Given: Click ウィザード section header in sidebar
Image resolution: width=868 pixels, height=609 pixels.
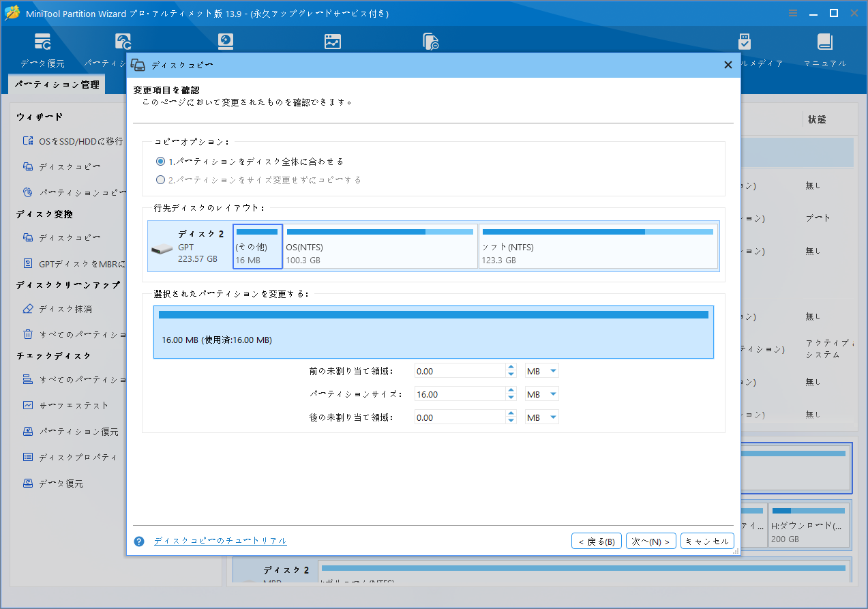Looking at the screenshot, I should pos(40,117).
